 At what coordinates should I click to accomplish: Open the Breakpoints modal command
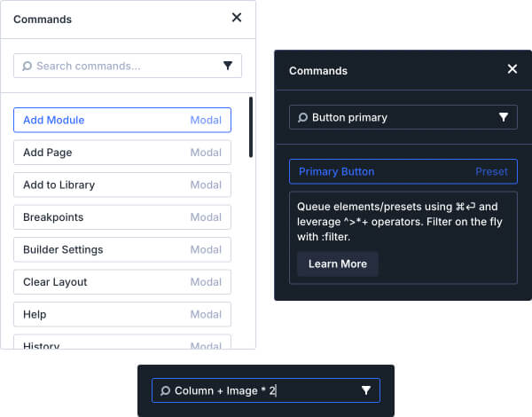tap(122, 217)
